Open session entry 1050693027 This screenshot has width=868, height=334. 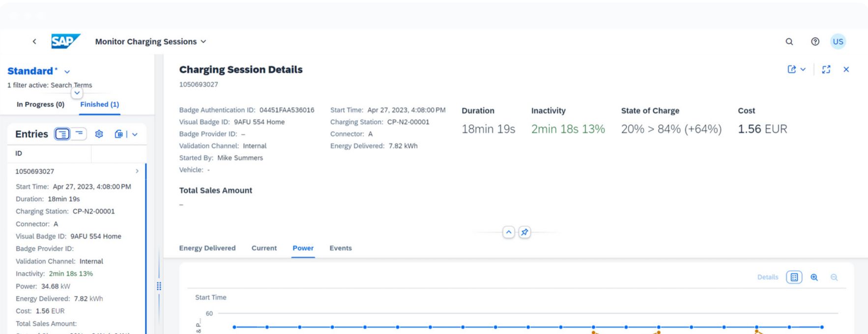click(76, 171)
